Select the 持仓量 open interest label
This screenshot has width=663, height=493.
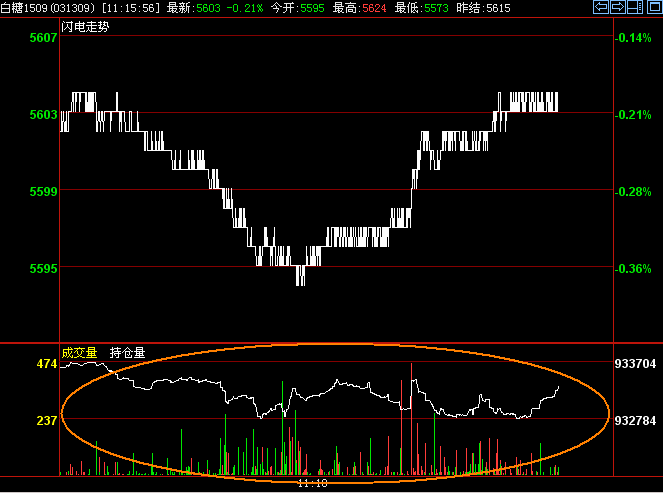point(127,352)
